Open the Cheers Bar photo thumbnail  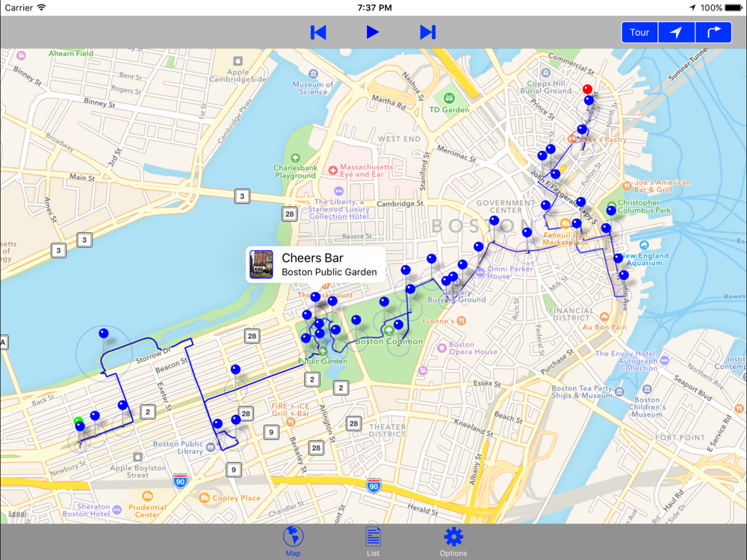[261, 264]
